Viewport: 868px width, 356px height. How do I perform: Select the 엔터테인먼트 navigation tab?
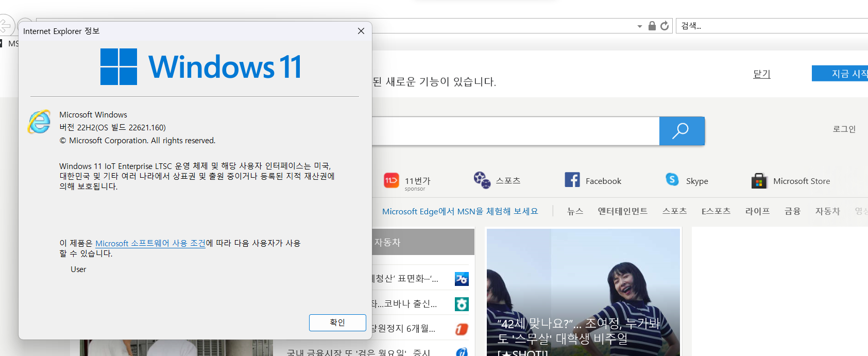[x=623, y=211]
